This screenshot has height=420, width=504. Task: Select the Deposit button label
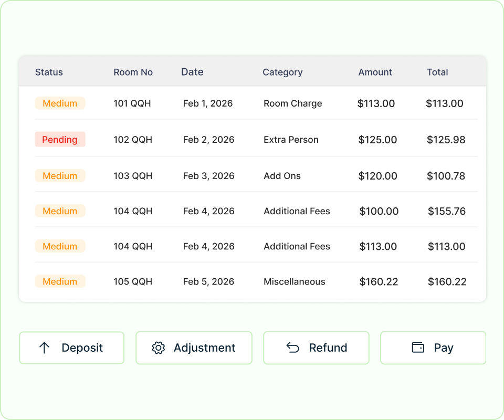pyautogui.click(x=82, y=348)
